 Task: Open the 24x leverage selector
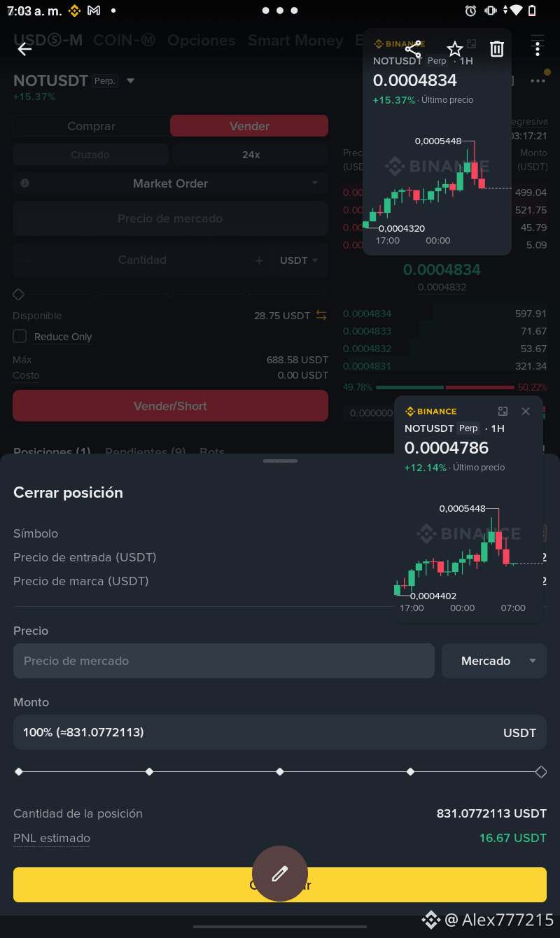tap(251, 155)
